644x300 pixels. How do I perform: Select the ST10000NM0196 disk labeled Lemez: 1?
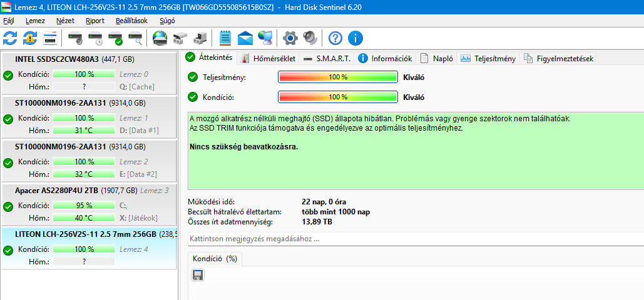pos(89,117)
